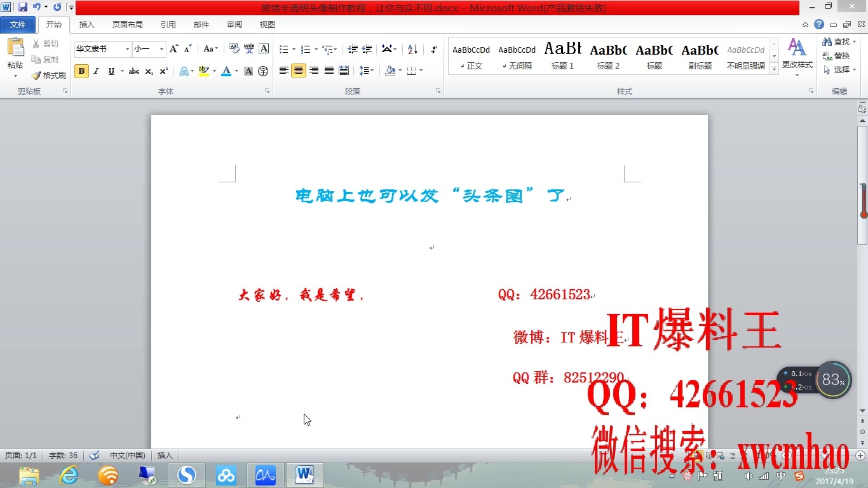Viewport: 868px width, 488px height.
Task: Open File Explorer from the taskbar
Action: [x=29, y=475]
